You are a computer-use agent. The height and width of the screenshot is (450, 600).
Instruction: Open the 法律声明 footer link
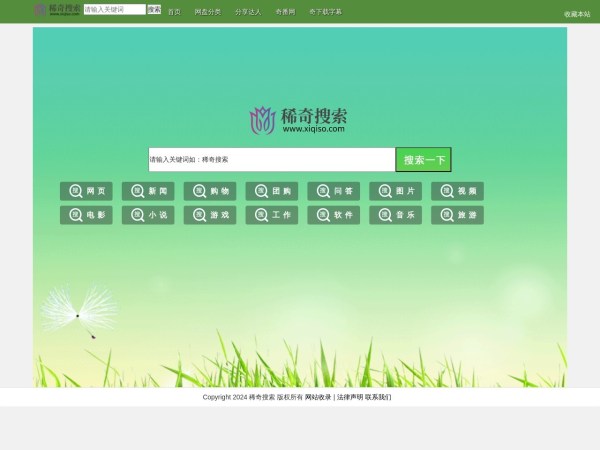click(x=349, y=397)
